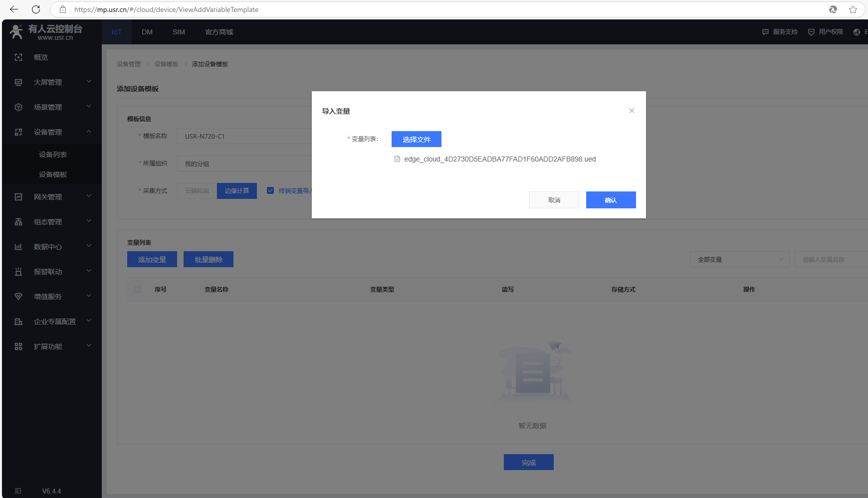Collapse the sidebar with the menu-fold icon
This screenshot has height=498, width=868.
pos(18,491)
